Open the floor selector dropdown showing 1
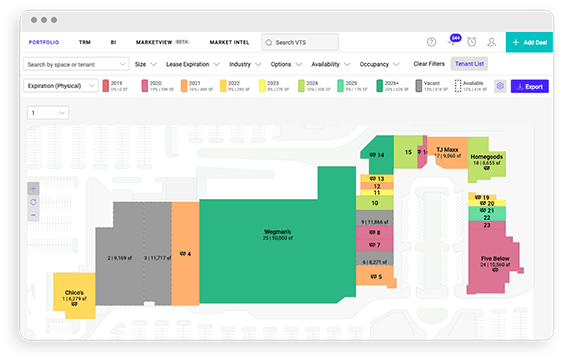564x360 pixels. click(48, 113)
